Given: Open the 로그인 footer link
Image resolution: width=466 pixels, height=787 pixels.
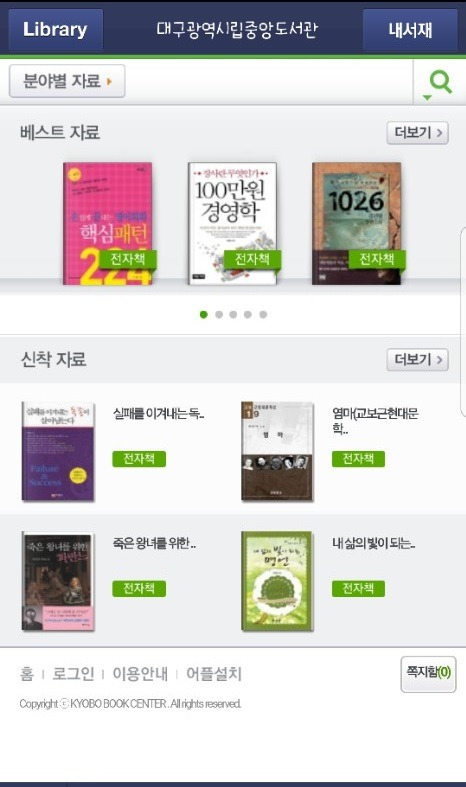Looking at the screenshot, I should [x=73, y=674].
